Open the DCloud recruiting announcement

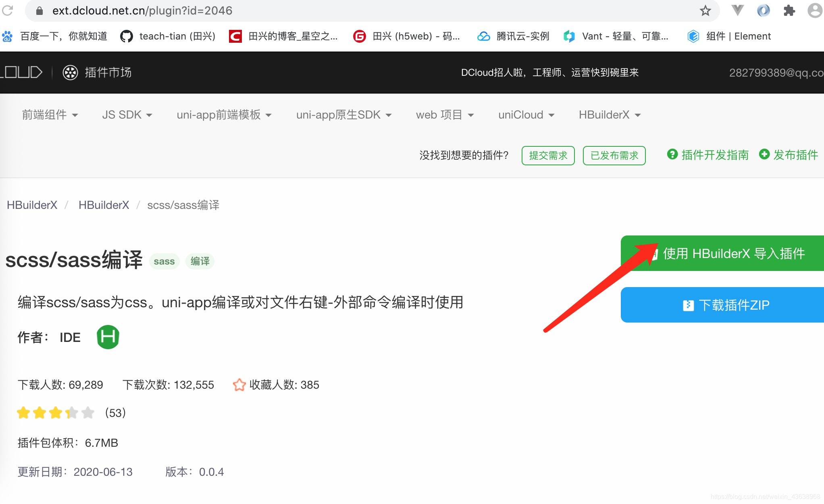[x=550, y=73]
